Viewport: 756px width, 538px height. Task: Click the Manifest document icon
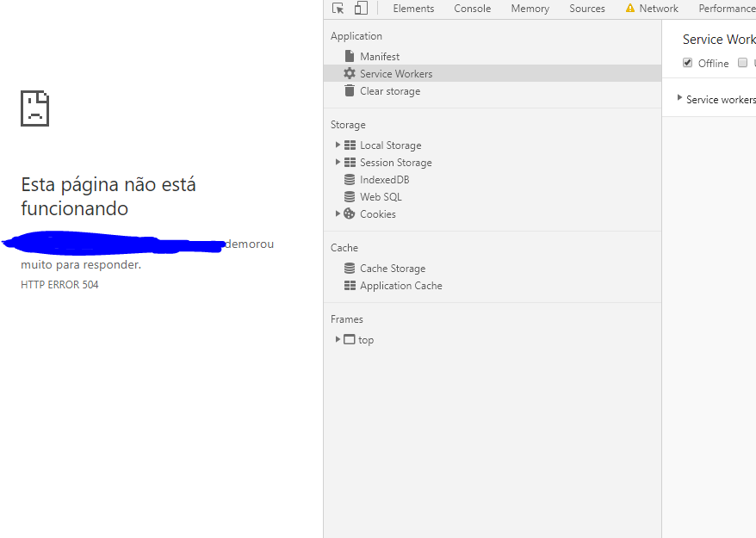(350, 57)
